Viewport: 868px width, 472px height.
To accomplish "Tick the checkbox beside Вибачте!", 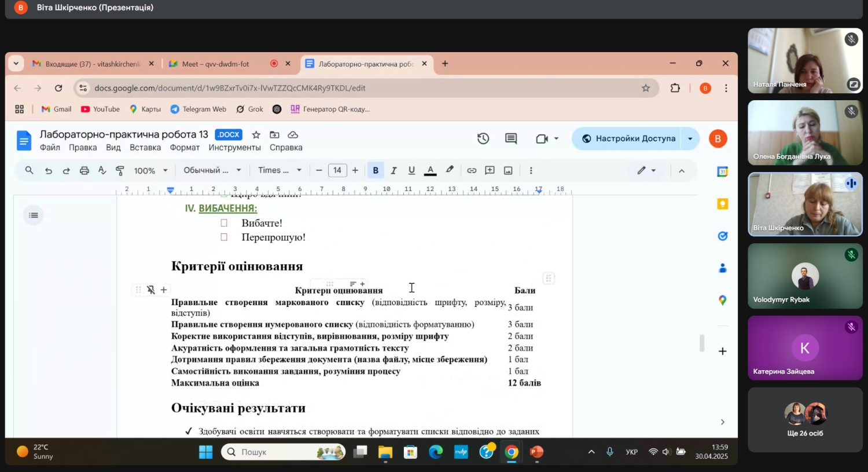I will coord(224,223).
